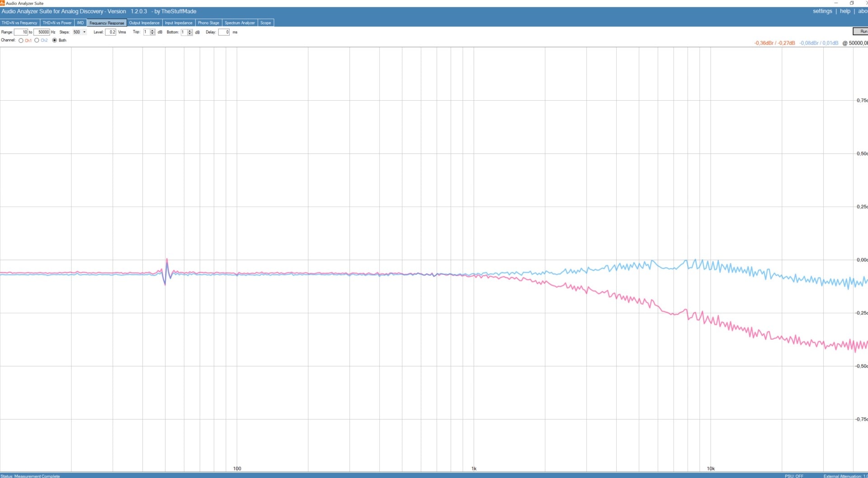Viewport: 868px width, 478px height.
Task: Click the Range end frequency field
Action: click(x=42, y=32)
